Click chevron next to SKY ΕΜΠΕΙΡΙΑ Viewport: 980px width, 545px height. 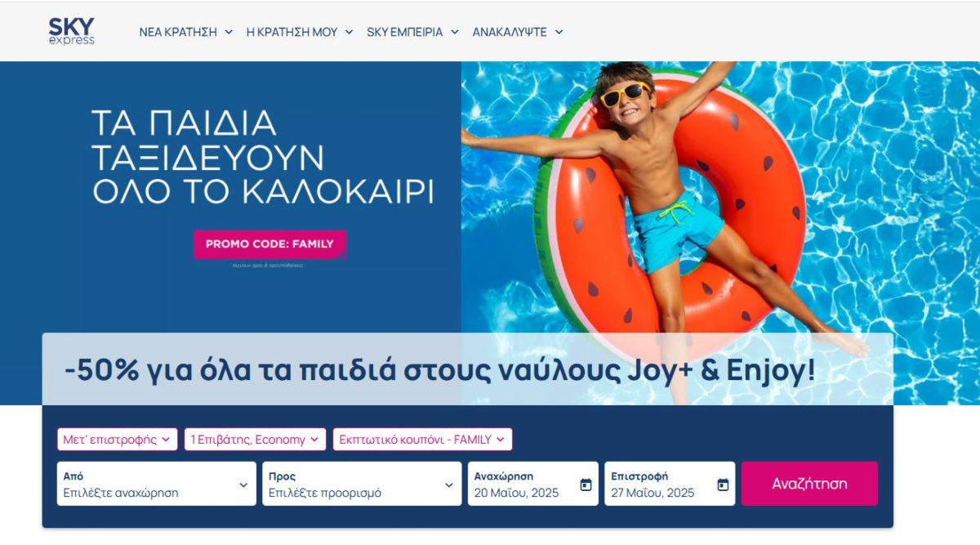[454, 32]
